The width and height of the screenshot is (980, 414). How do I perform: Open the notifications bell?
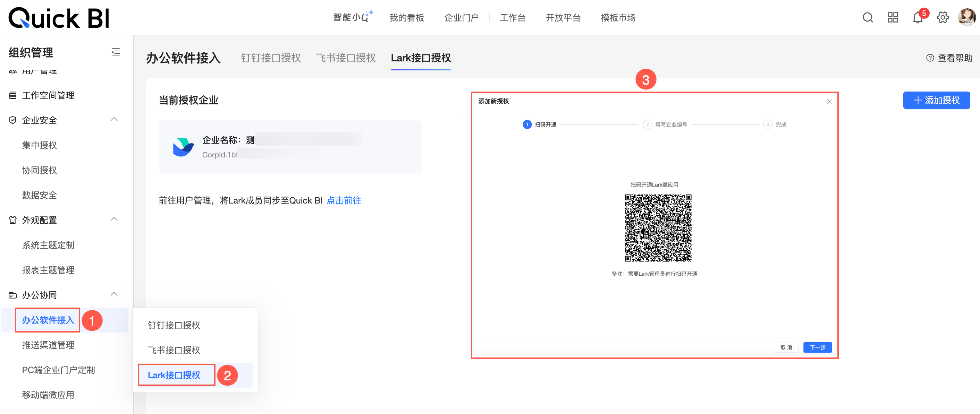pyautogui.click(x=918, y=17)
